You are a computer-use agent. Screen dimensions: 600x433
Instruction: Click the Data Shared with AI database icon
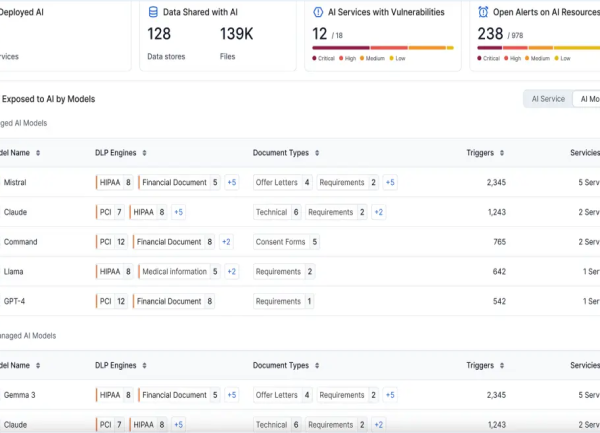tap(153, 12)
